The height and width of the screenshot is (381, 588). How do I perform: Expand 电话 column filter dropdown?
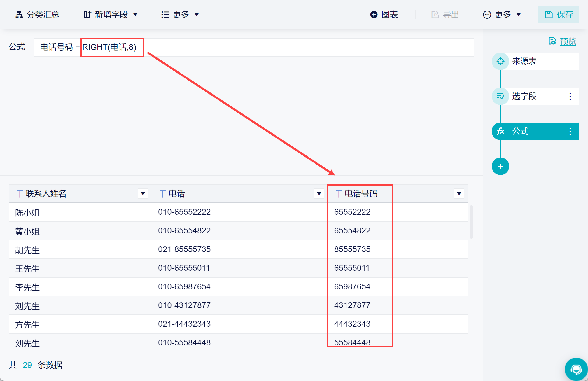[319, 193]
